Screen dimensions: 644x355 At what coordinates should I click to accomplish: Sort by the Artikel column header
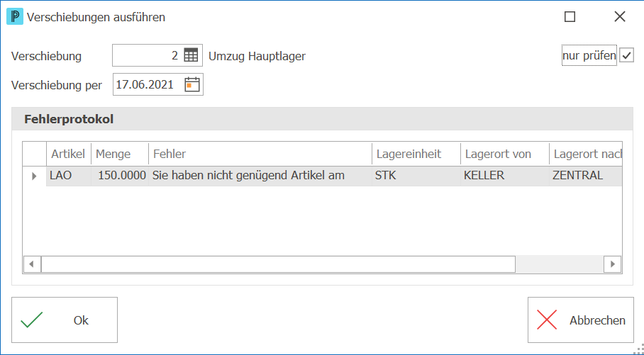click(x=69, y=154)
